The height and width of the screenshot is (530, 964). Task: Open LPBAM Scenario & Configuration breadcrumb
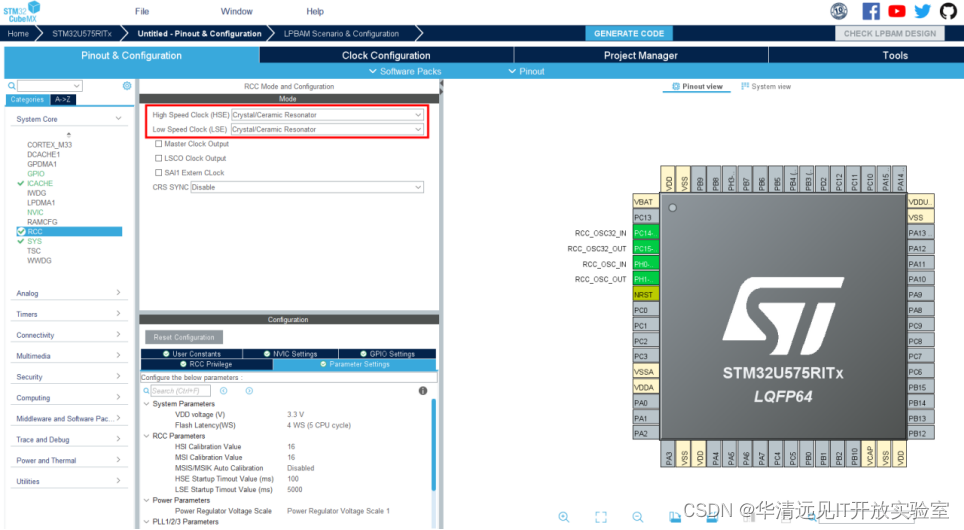pos(341,34)
